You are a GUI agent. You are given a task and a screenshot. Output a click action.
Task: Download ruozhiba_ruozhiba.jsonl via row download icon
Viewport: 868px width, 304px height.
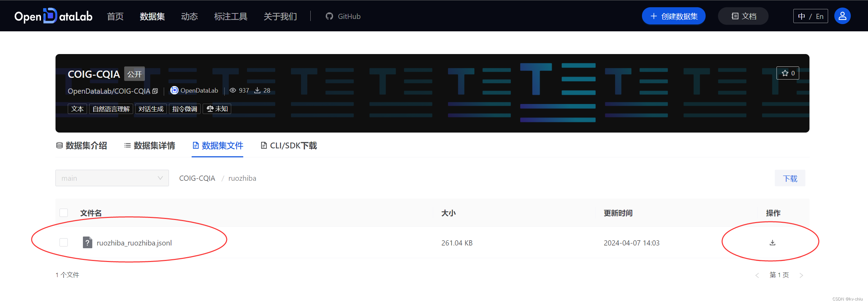[772, 243]
